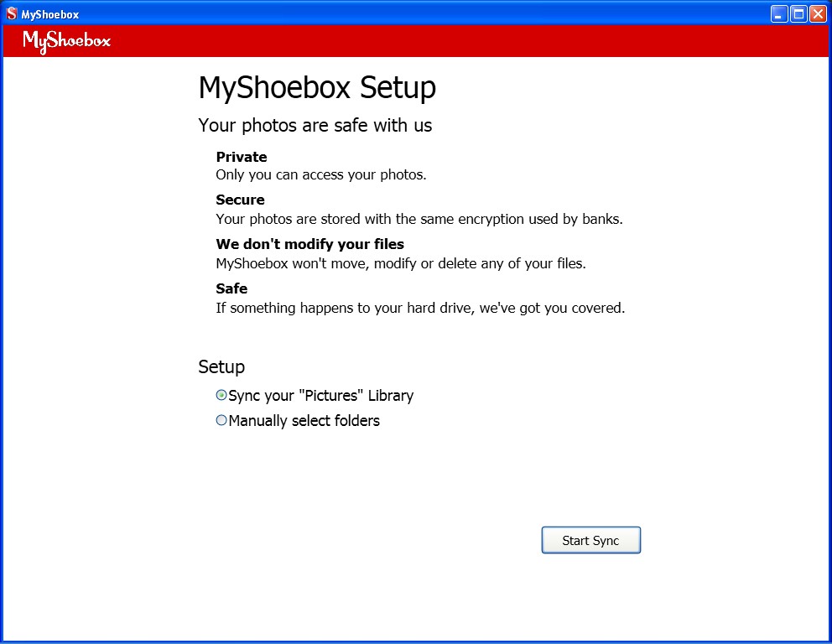
Task: Click the "Setup" section heading
Action: coord(221,367)
